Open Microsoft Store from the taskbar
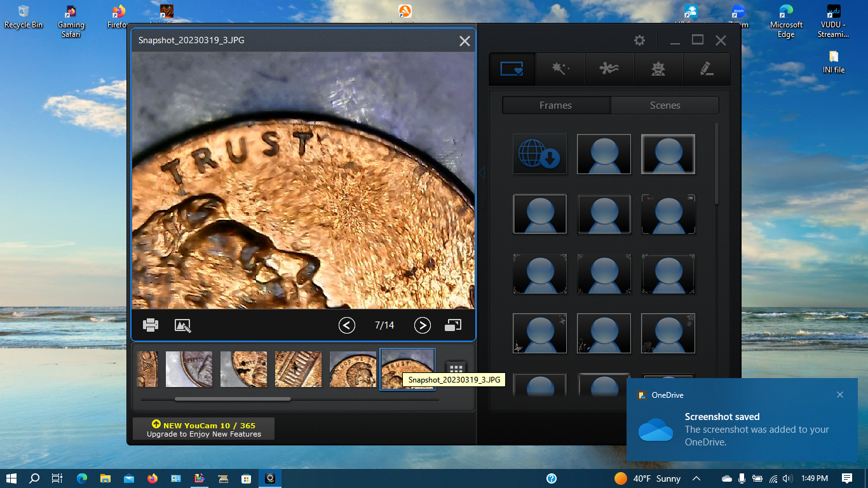The width and height of the screenshot is (868, 488). pos(247,478)
